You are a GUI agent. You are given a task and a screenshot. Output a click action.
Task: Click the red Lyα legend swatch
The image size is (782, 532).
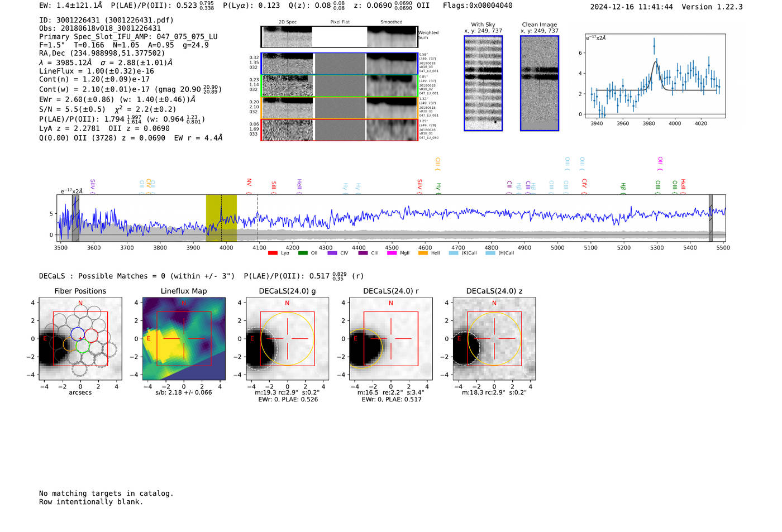[x=273, y=253]
